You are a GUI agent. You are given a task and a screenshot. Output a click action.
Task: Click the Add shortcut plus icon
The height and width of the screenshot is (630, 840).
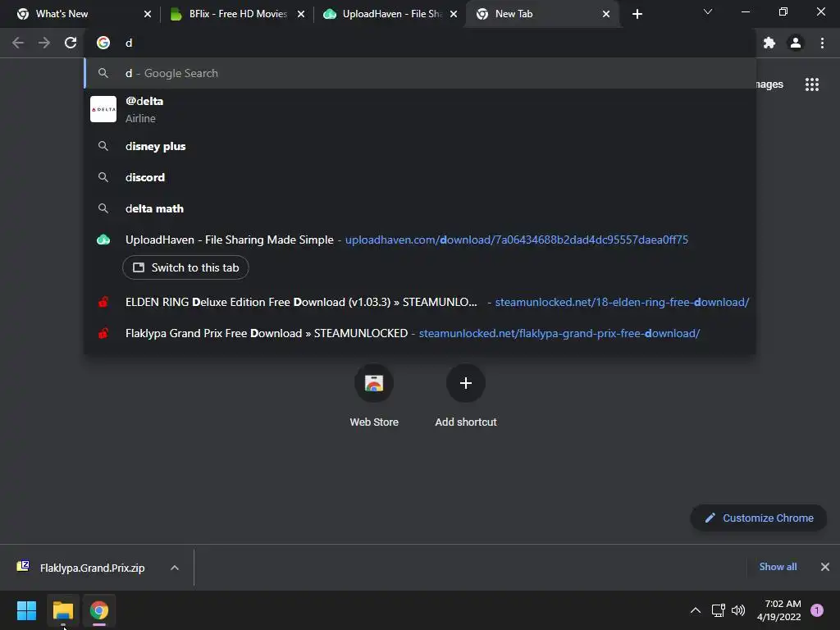(466, 383)
